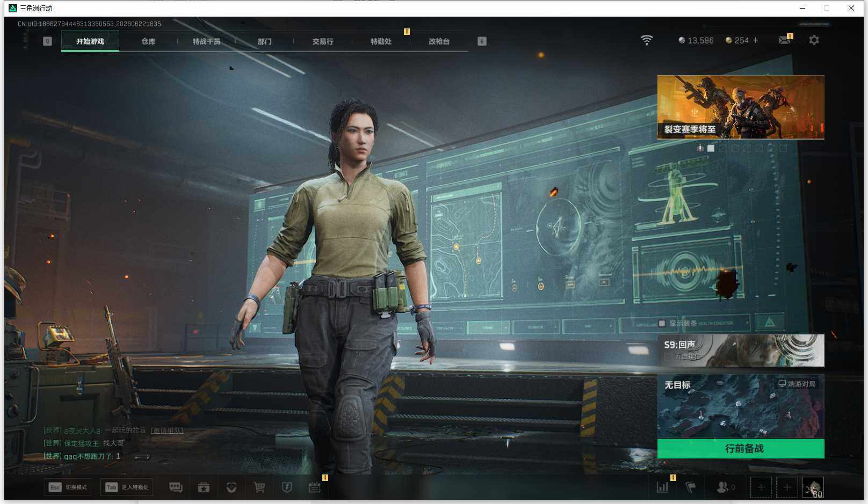
Task: Open the bar chart statistics icon
Action: pyautogui.click(x=663, y=487)
